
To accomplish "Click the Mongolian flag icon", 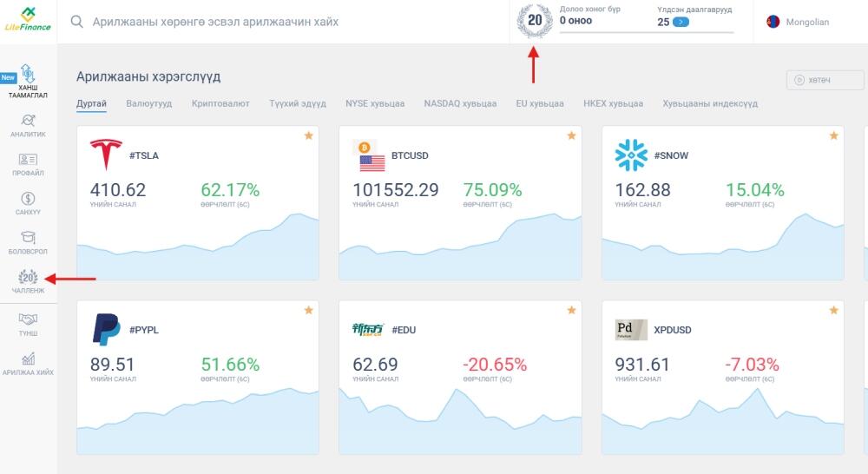I will 773,22.
